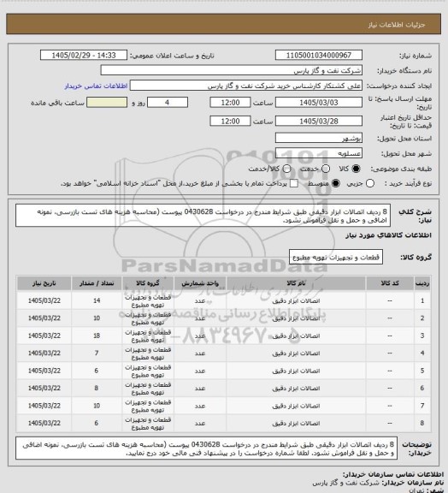
Task: Click item name in row 1
Action: click(296, 301)
